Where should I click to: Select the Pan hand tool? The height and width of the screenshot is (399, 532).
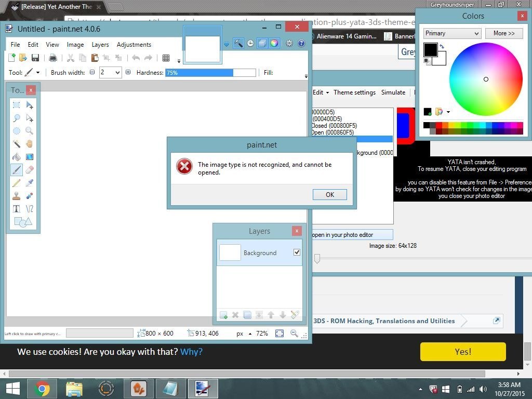30,144
